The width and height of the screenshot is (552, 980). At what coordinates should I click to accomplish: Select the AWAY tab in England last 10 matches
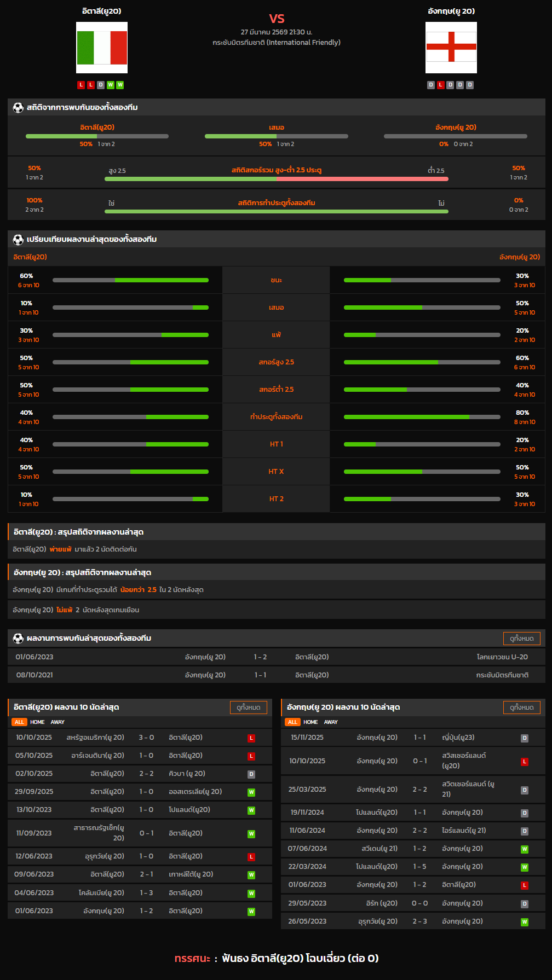click(331, 722)
